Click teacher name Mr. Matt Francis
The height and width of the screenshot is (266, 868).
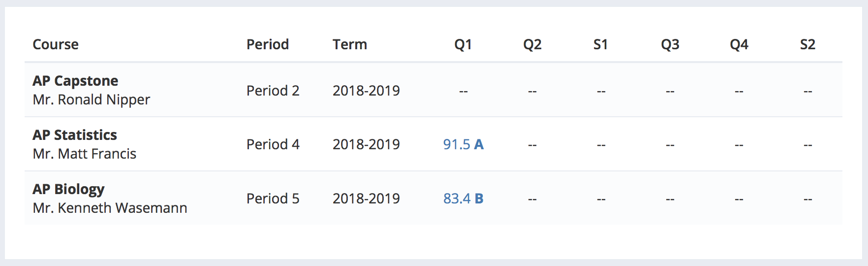tap(85, 154)
